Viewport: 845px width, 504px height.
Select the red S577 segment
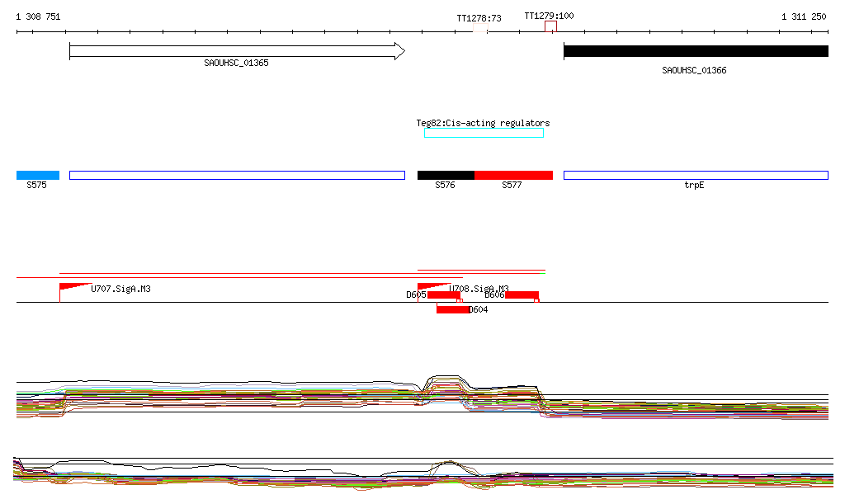click(513, 175)
